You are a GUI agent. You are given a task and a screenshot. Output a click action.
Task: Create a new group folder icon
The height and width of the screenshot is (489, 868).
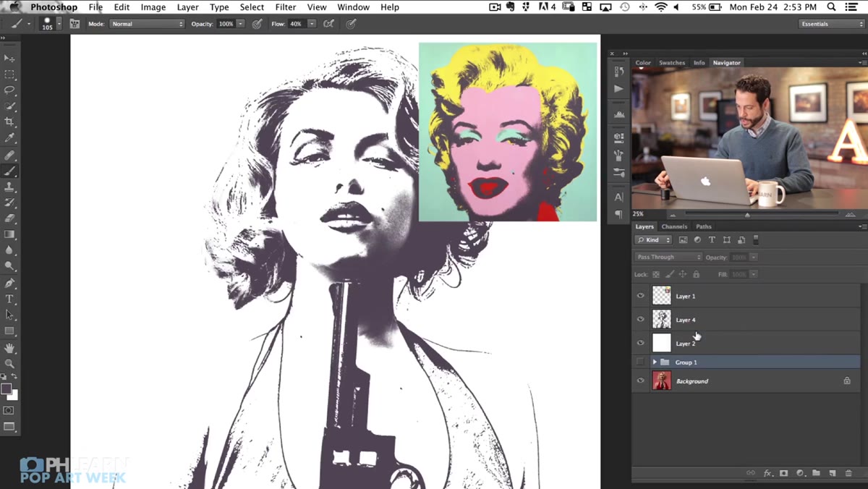point(816,473)
